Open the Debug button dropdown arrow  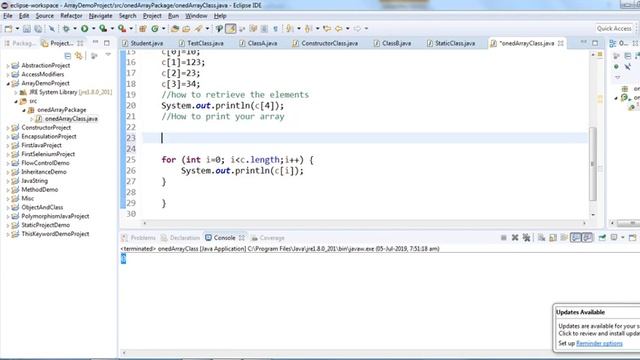tap(75, 29)
